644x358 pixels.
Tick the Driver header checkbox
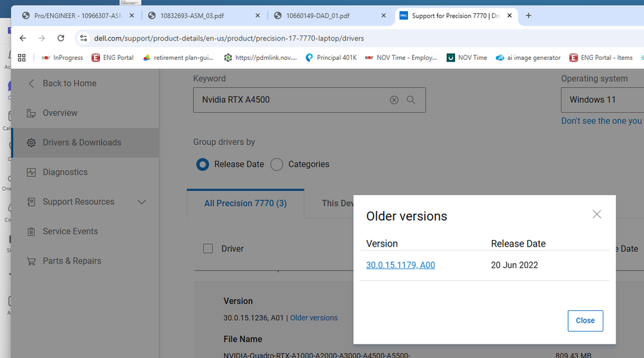click(x=208, y=249)
